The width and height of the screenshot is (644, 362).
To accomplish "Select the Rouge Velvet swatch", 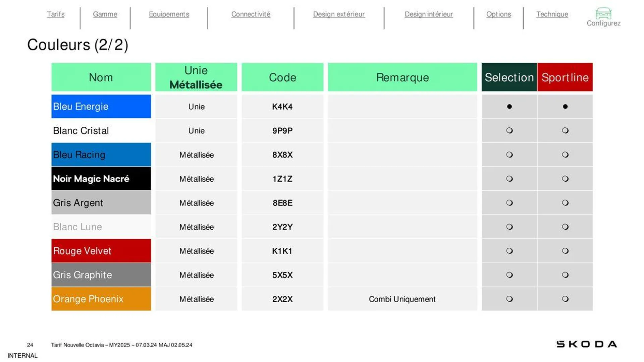I will (x=101, y=251).
